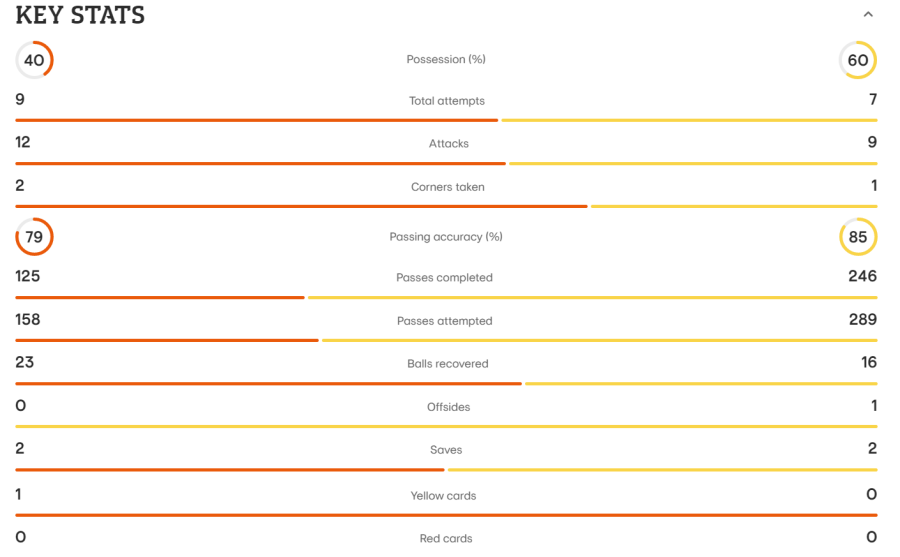The height and width of the screenshot is (557, 900).
Task: Click the 158 passes attempted value
Action: [x=28, y=320]
